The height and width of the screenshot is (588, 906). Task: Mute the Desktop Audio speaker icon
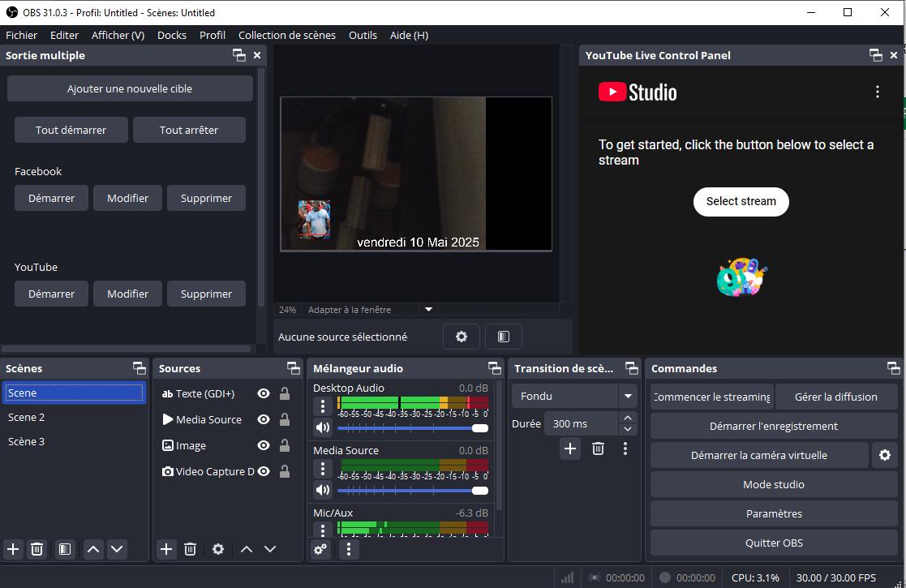(323, 427)
